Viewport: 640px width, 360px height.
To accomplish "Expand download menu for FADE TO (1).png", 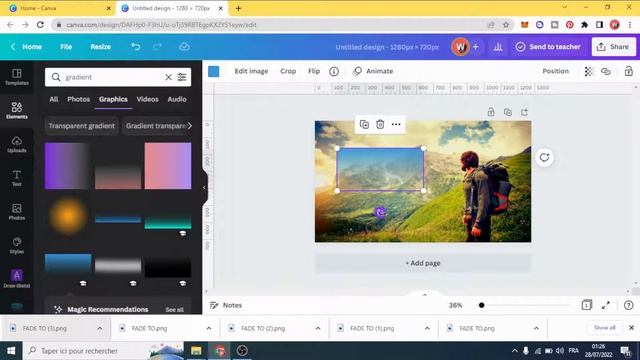I will [x=427, y=328].
